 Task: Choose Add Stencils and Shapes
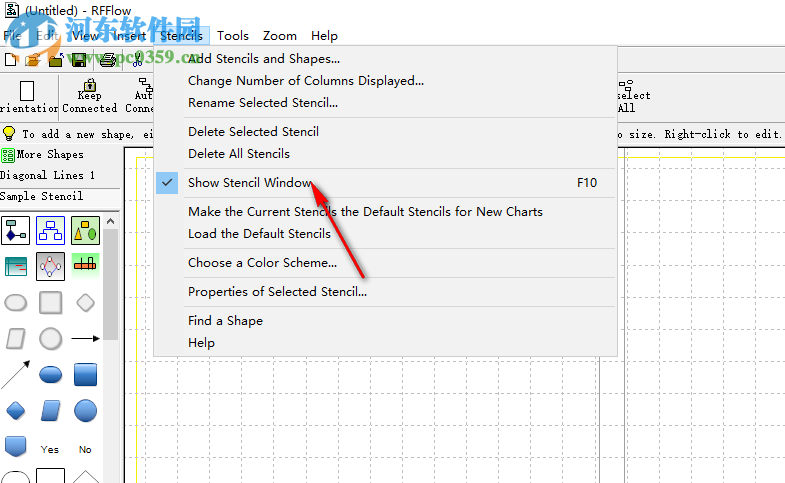[x=264, y=59]
